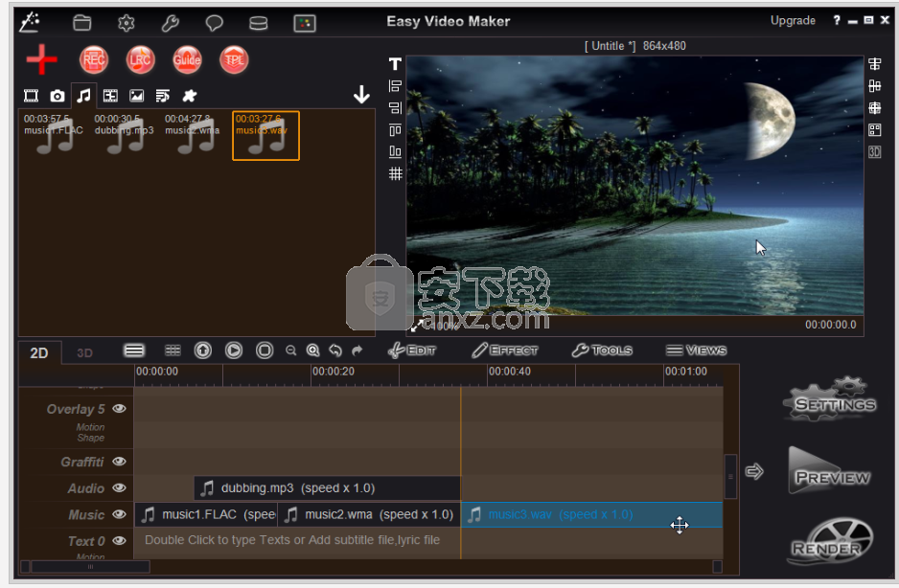The height and width of the screenshot is (588, 899).
Task: Open the settings gear icon in top bar
Action: (x=127, y=23)
